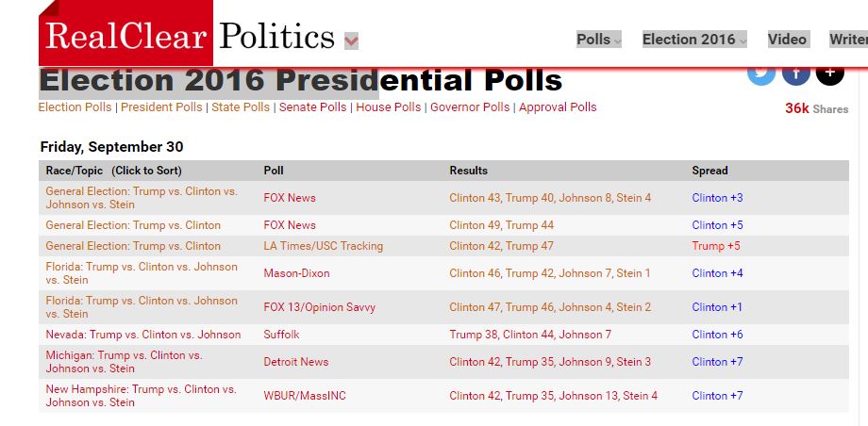
Task: Open the Senate Polls link
Action: pos(313,107)
